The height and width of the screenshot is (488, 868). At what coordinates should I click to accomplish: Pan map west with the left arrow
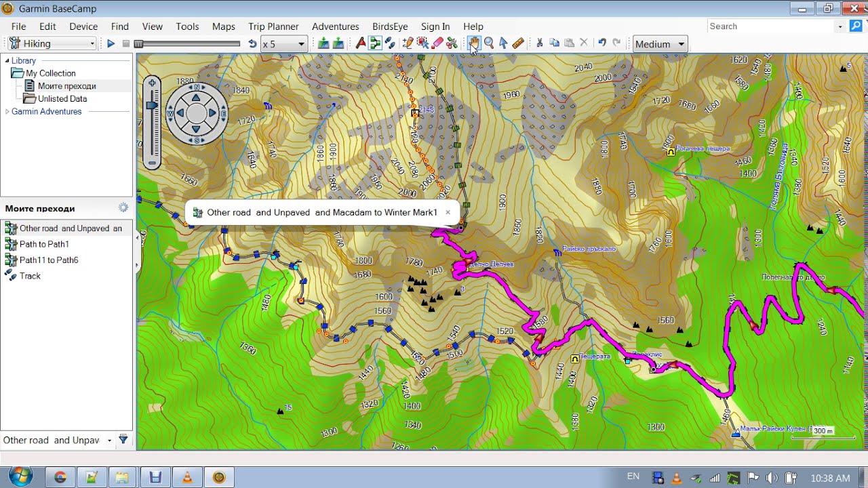(181, 113)
